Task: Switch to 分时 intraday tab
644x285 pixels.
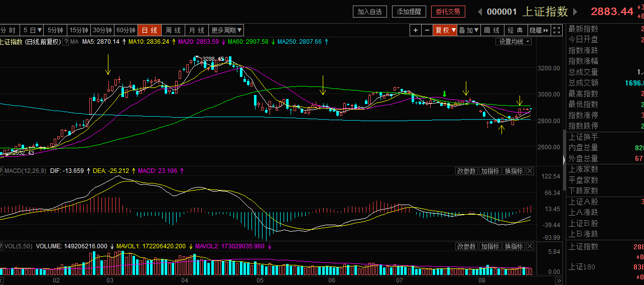Action: (x=9, y=30)
